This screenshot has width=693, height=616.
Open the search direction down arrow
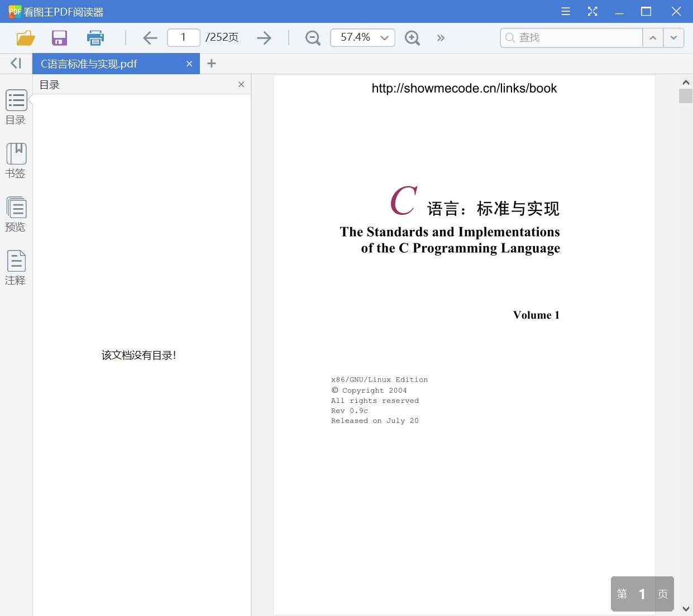pos(673,37)
